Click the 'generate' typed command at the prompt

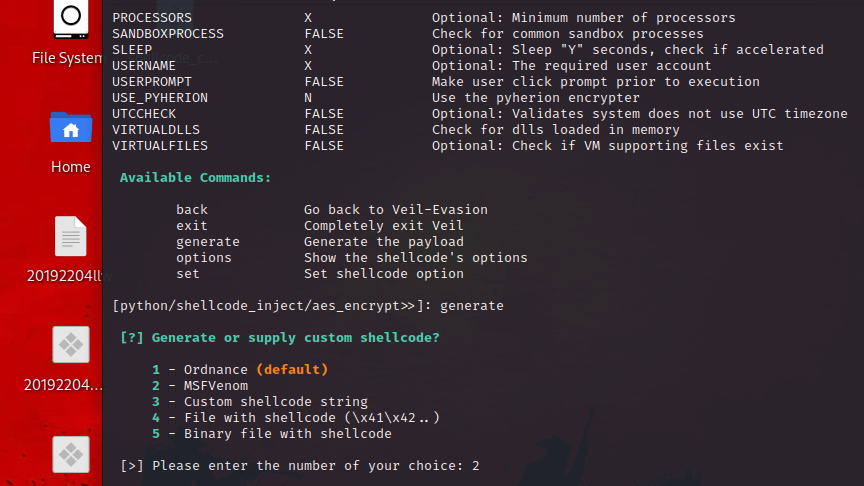pos(471,305)
